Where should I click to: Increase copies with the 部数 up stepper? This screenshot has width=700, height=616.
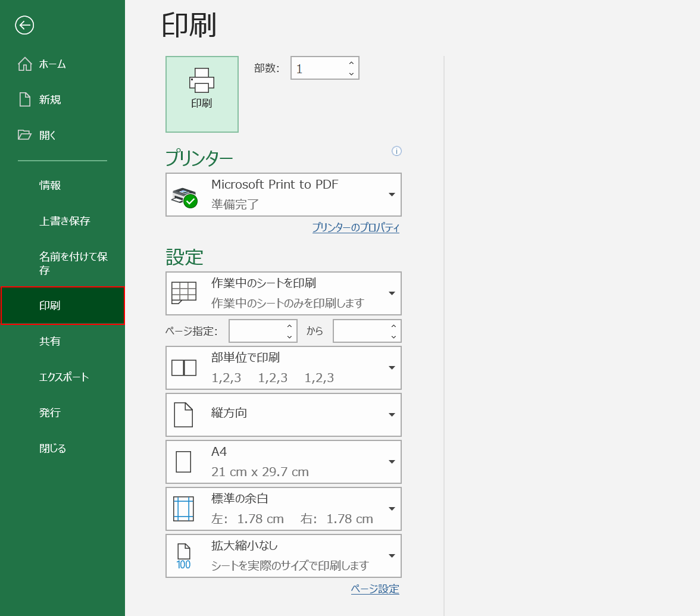[352, 63]
